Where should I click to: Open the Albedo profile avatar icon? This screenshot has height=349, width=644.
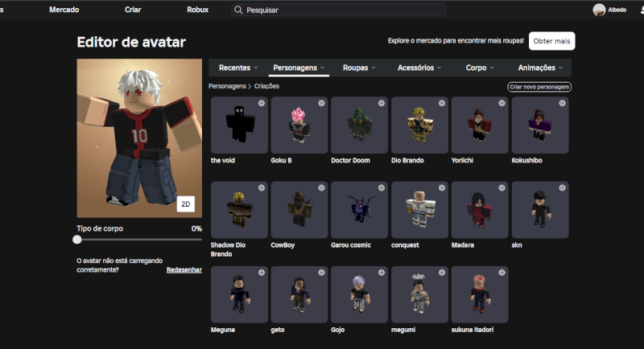tap(599, 10)
